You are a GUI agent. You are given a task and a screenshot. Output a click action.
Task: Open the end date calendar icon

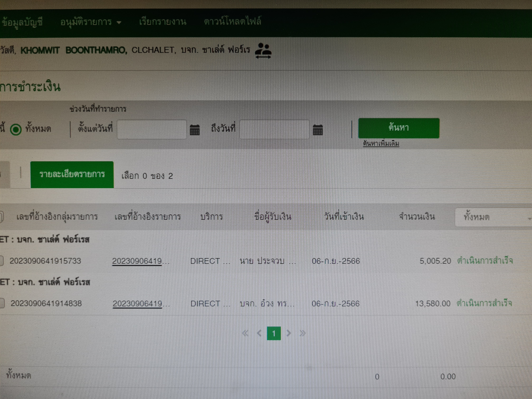tap(318, 130)
